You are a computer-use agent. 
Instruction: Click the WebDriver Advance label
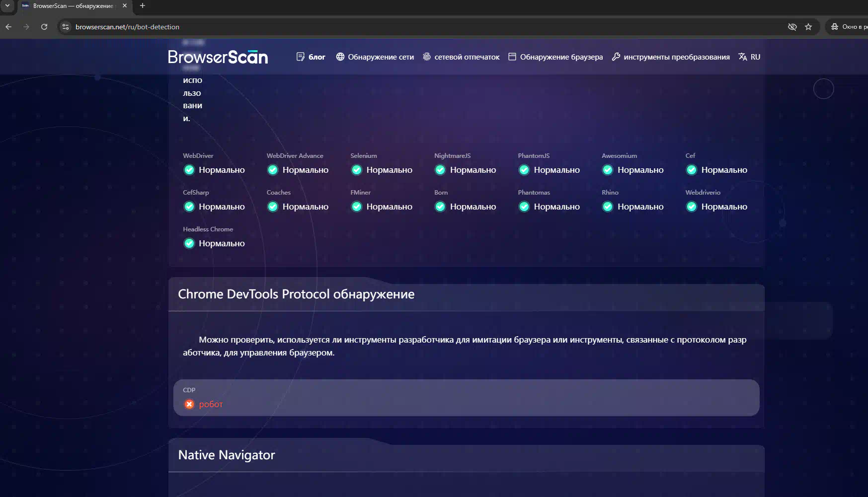(295, 156)
